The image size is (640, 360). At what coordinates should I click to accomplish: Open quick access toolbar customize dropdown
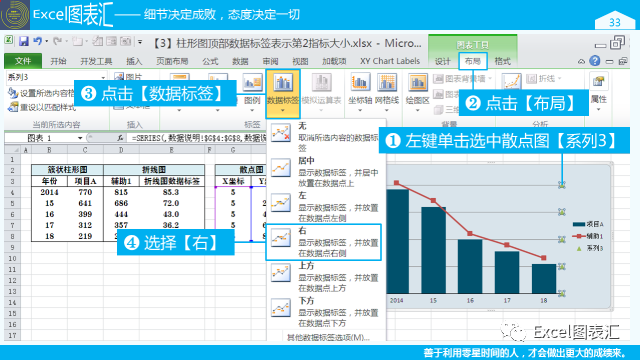(140, 42)
